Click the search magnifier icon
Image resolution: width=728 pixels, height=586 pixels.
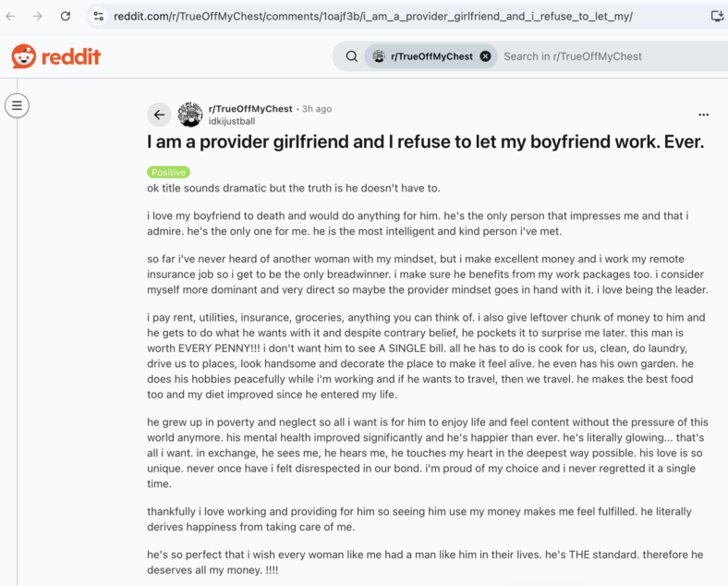tap(352, 56)
